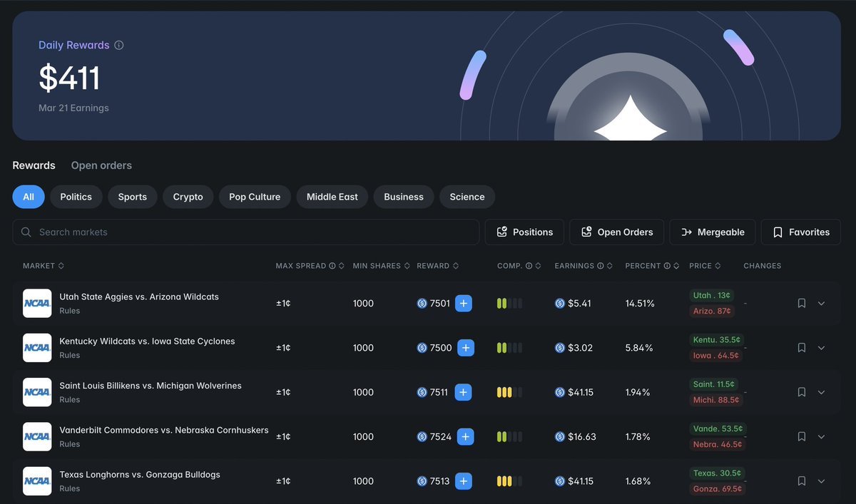Open Rules for Kentucky vs. Iowa State
The width and height of the screenshot is (856, 504).
click(x=69, y=355)
